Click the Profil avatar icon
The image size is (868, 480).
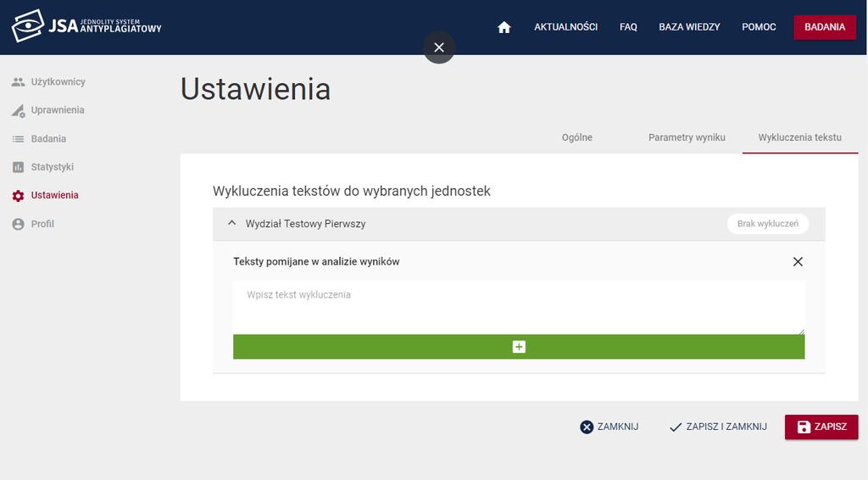click(x=19, y=224)
